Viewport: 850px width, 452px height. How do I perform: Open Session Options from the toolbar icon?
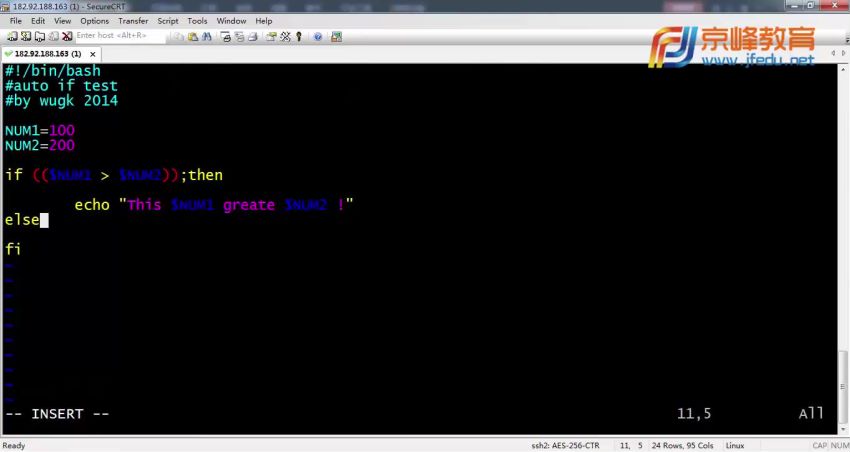271,36
